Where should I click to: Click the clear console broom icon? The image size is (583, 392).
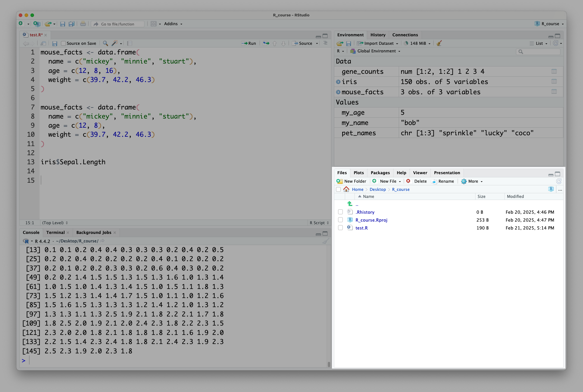point(325,241)
